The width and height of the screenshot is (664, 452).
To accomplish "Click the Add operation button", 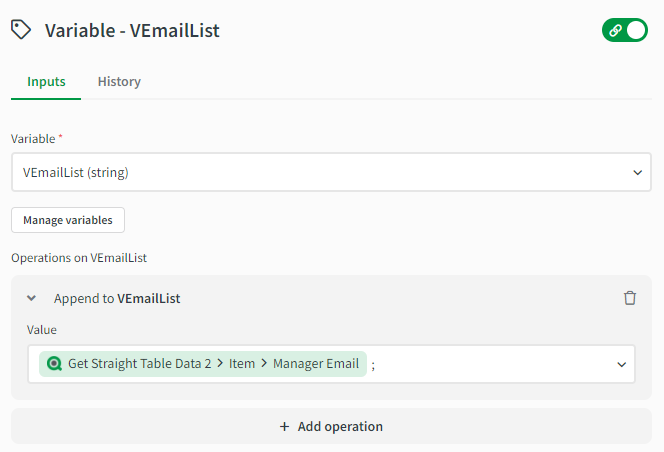I will [x=331, y=426].
